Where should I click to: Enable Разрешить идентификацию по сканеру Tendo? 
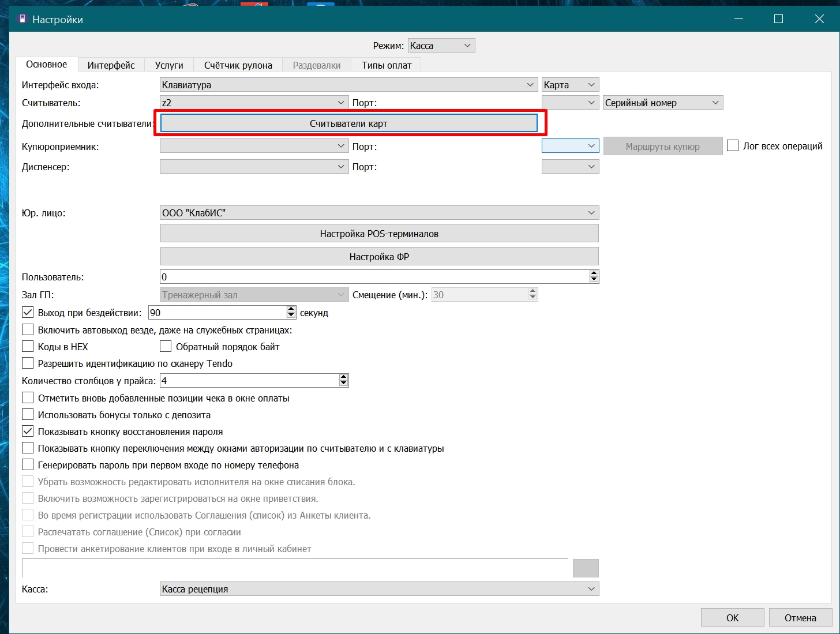click(x=28, y=363)
